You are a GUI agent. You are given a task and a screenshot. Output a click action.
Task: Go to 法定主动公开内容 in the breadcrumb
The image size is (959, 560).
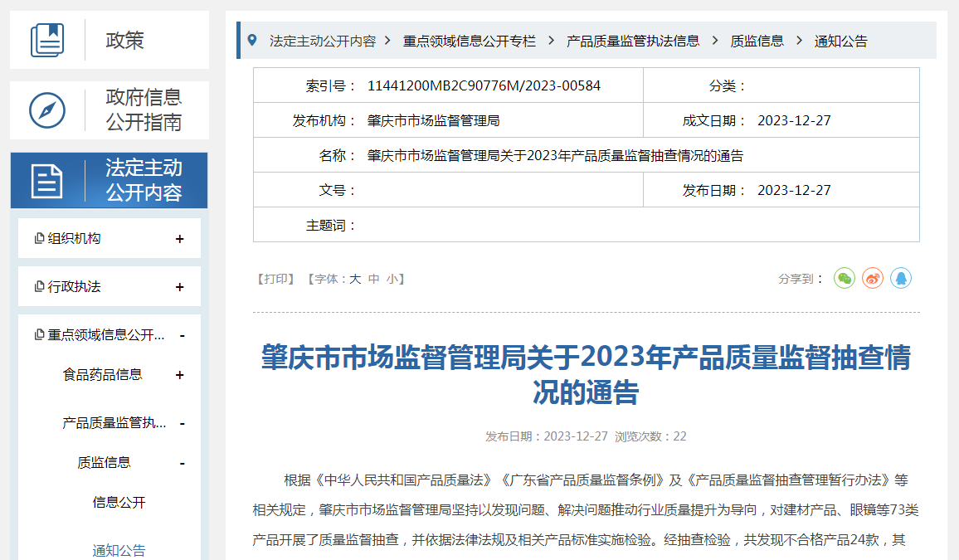pos(323,41)
